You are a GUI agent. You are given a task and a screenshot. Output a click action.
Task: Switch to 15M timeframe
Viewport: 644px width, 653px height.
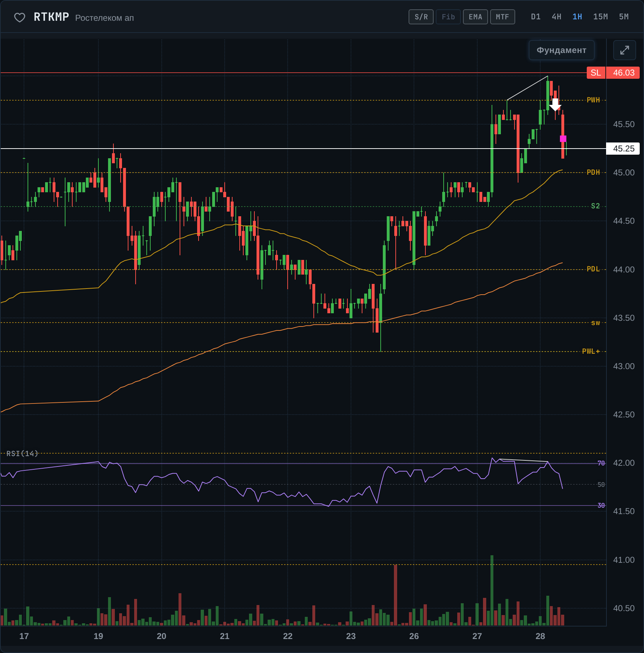[600, 17]
